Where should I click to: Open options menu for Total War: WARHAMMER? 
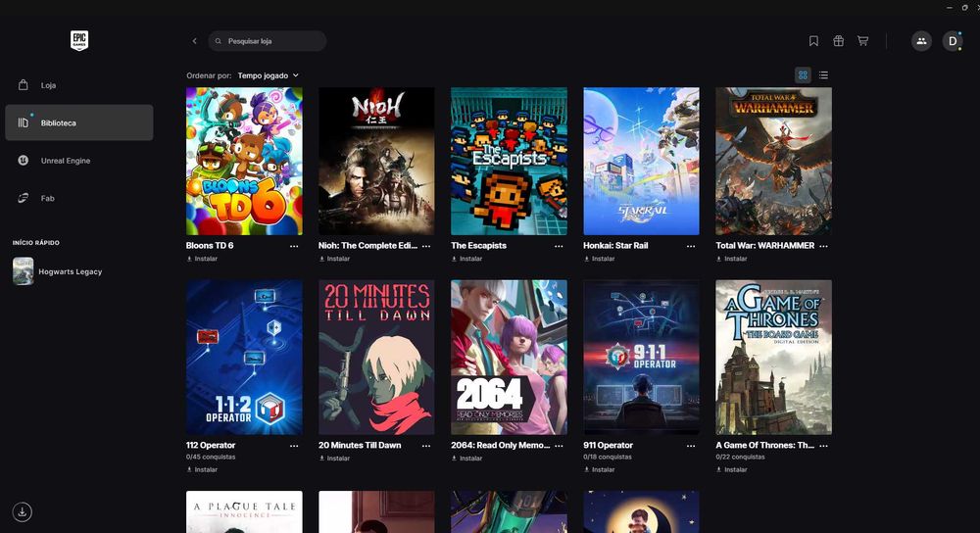[824, 246]
